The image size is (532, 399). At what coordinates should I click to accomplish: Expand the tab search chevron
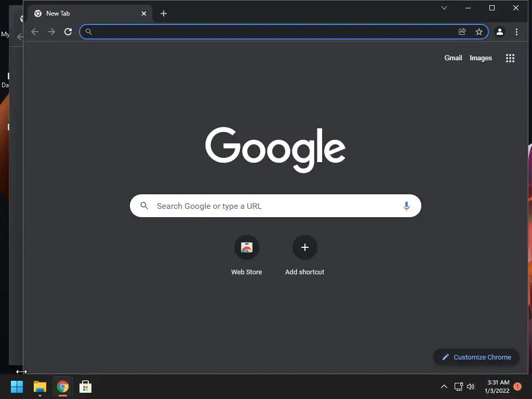[444, 8]
